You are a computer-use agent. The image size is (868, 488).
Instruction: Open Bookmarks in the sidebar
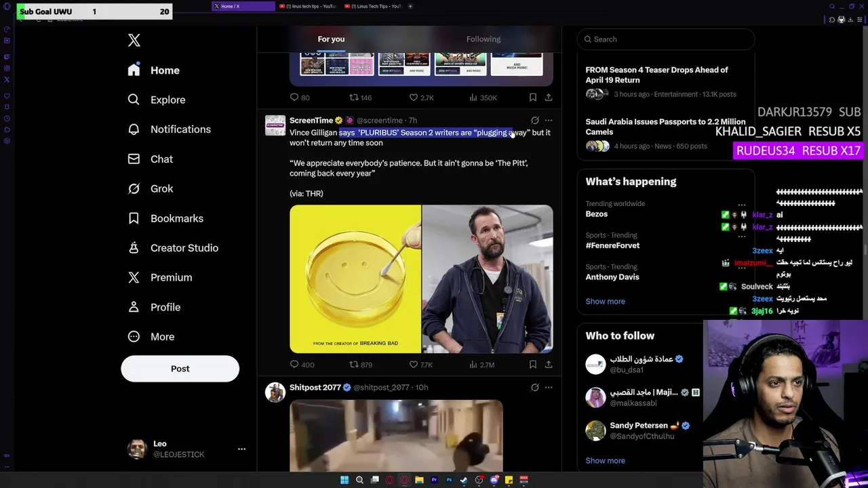pos(166,218)
